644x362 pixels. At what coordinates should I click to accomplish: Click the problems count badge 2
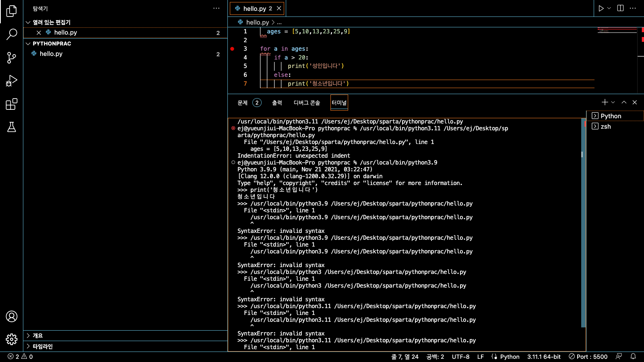pos(257,103)
